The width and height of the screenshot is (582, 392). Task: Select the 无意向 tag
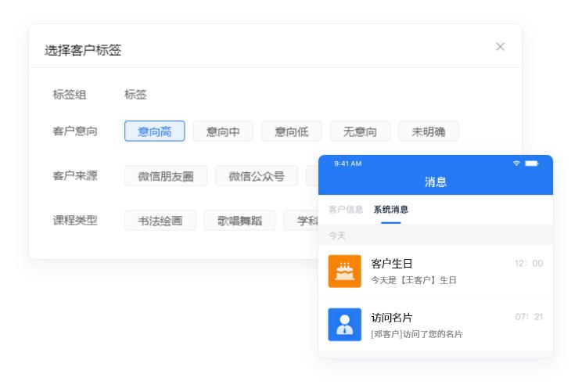coord(360,131)
